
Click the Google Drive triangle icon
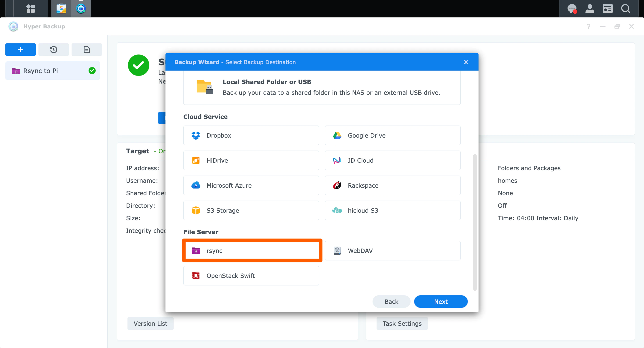point(337,135)
